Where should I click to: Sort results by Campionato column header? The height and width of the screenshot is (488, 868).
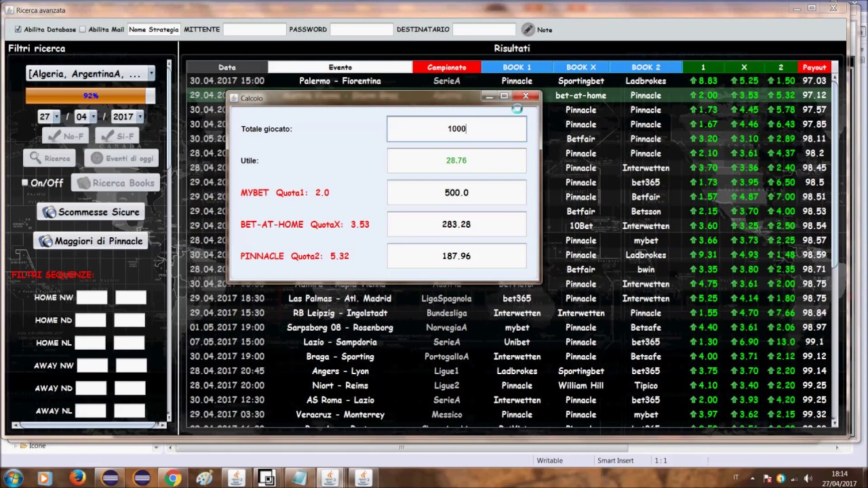[447, 67]
